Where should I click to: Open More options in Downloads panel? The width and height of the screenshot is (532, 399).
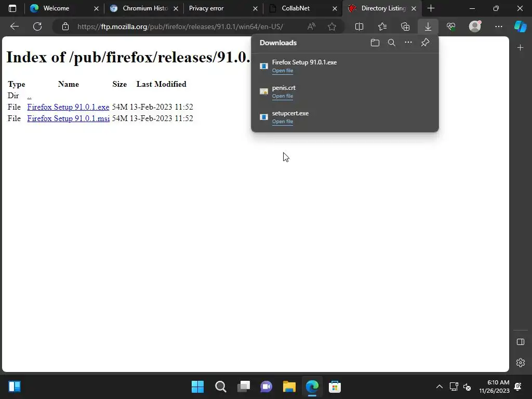click(x=408, y=43)
